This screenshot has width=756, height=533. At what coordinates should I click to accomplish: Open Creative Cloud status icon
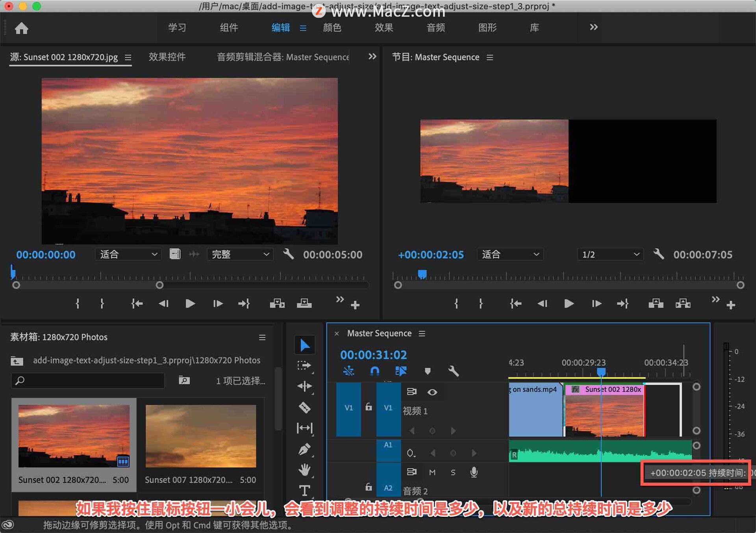pos(8,525)
